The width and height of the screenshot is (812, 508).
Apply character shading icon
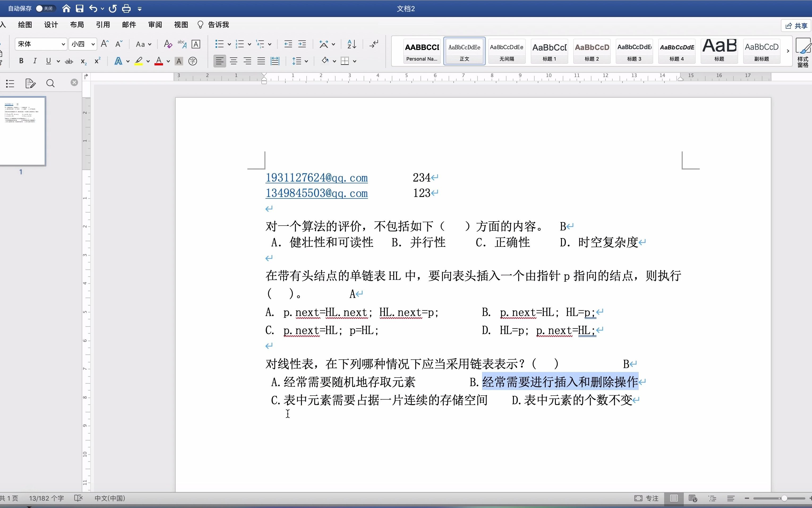click(x=179, y=61)
